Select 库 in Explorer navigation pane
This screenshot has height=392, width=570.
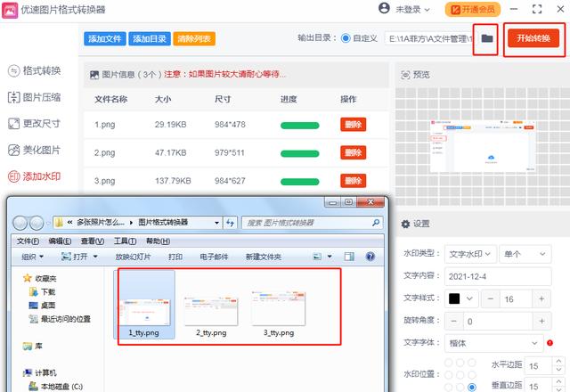tap(33, 346)
